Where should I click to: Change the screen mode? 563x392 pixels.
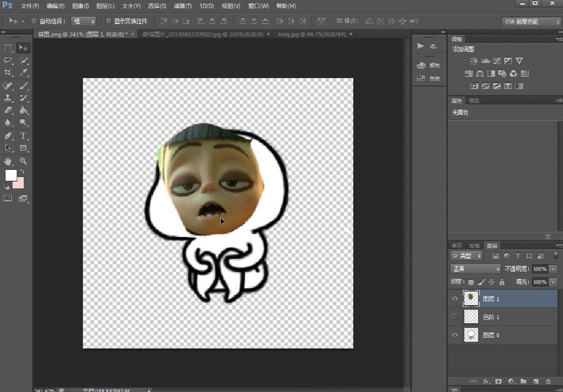pyautogui.click(x=23, y=198)
